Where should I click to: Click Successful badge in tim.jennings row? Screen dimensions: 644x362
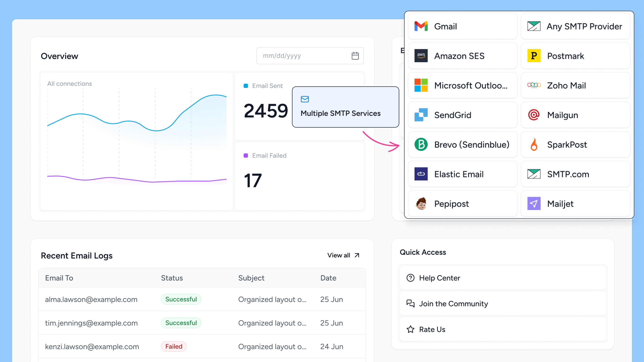181,323
